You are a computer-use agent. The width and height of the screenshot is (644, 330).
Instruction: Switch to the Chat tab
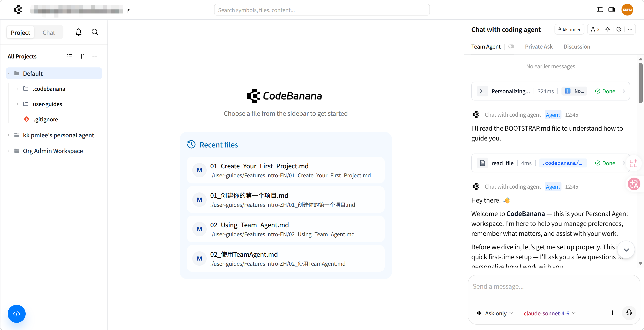tap(49, 32)
